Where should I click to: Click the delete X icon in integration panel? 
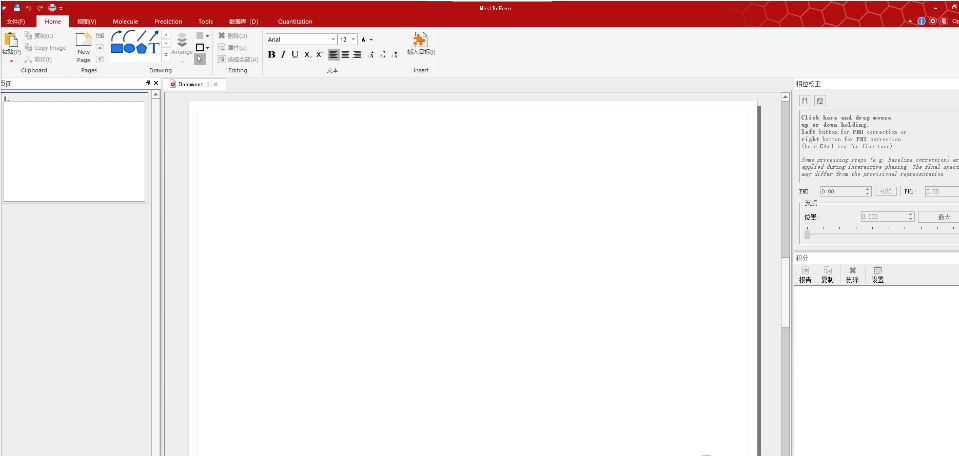click(x=853, y=270)
